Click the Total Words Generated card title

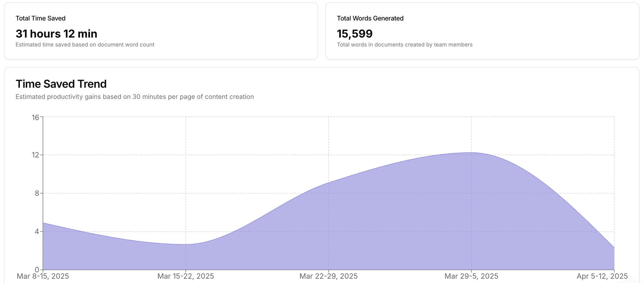point(370,18)
